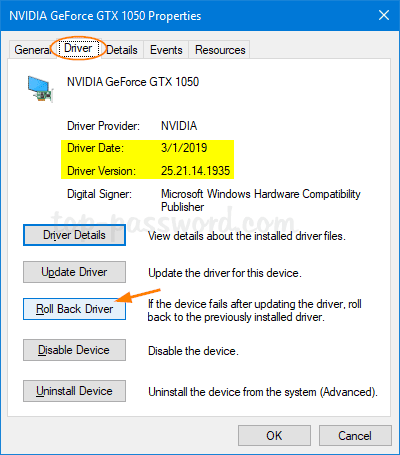
Task: Click 'Uninstall the device from the system' text
Action: [x=263, y=392]
